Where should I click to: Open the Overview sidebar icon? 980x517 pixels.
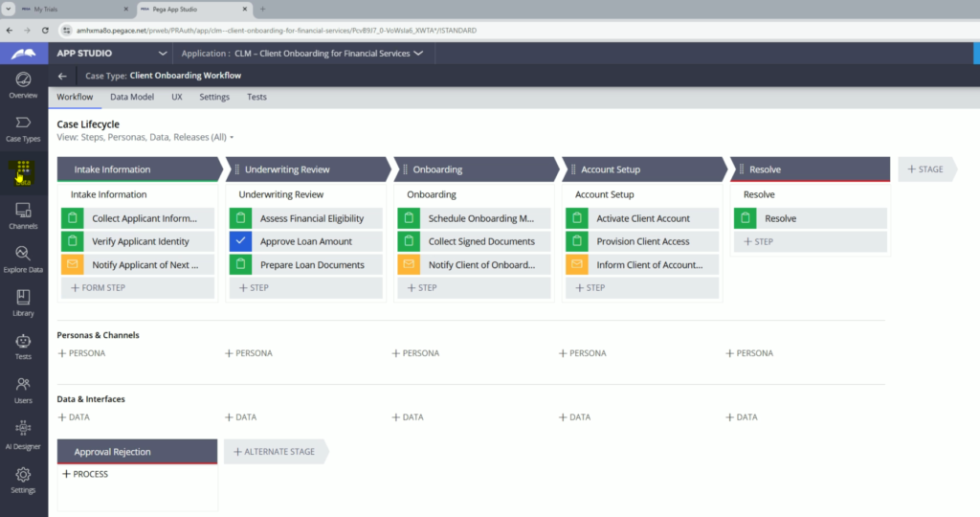coord(23,84)
